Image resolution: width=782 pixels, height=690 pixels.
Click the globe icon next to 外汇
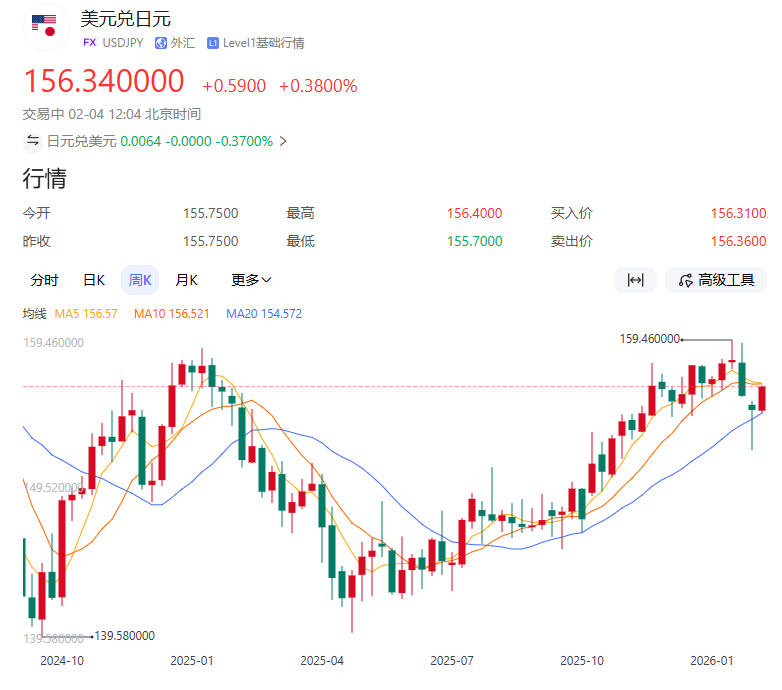(160, 43)
